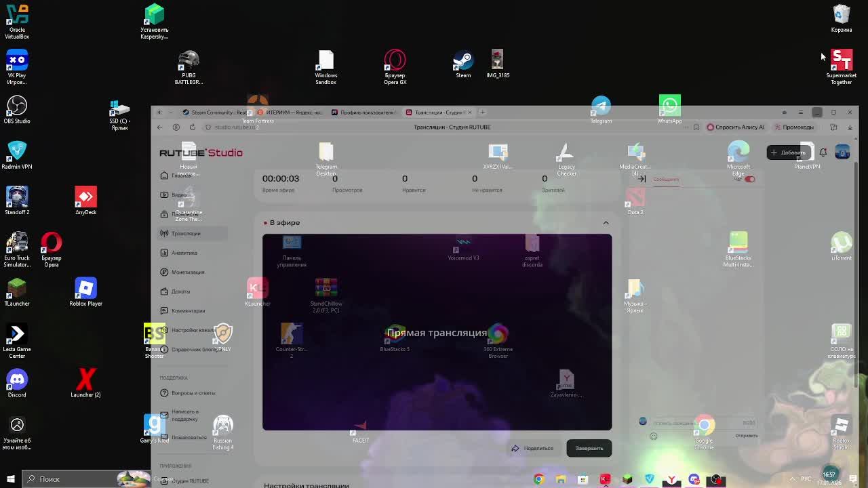Image resolution: width=868 pixels, height=488 pixels.
Task: Open Сообщения tab in chat panel
Action: 666,179
